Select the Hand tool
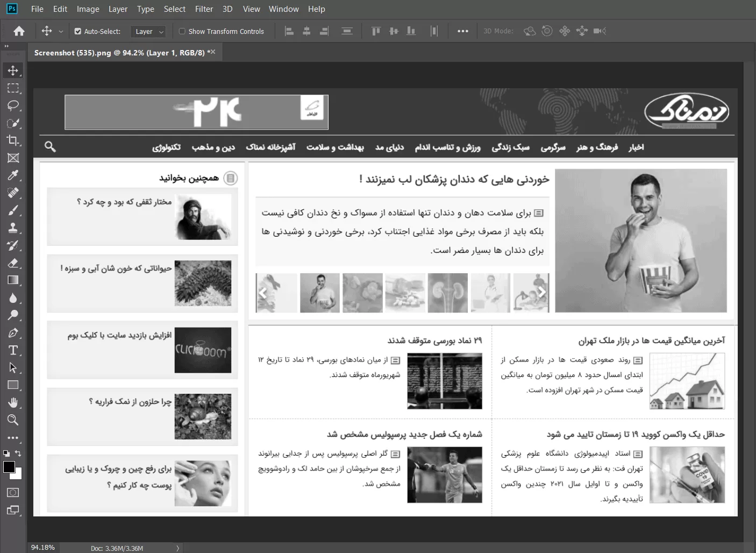Image resolution: width=756 pixels, height=553 pixels. pos(13,402)
